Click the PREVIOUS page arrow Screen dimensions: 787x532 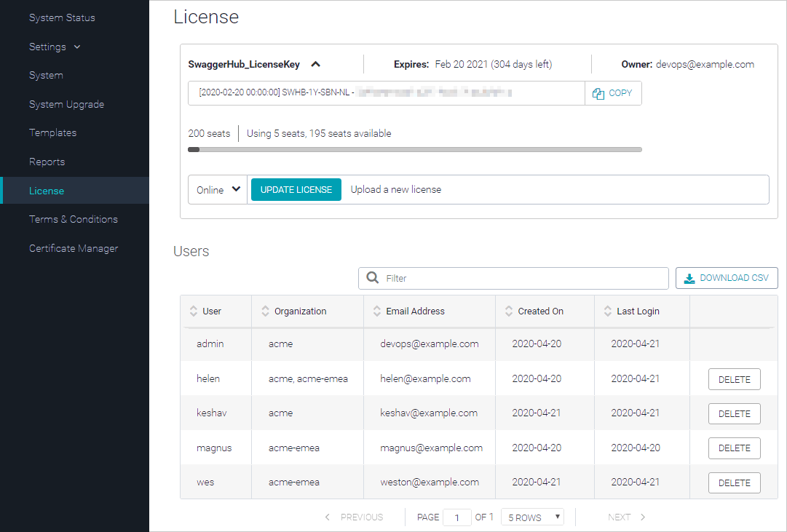(327, 517)
